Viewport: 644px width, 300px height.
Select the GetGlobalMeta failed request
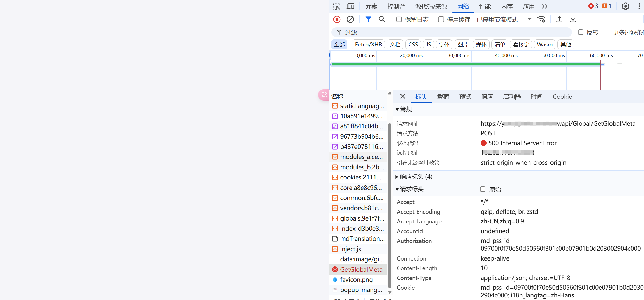(361, 270)
